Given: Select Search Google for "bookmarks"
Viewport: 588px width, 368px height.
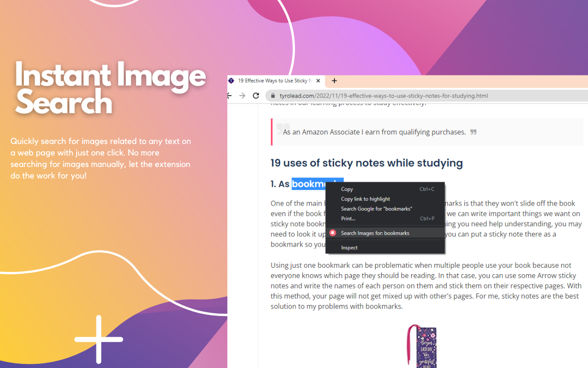Looking at the screenshot, I should pyautogui.click(x=377, y=208).
